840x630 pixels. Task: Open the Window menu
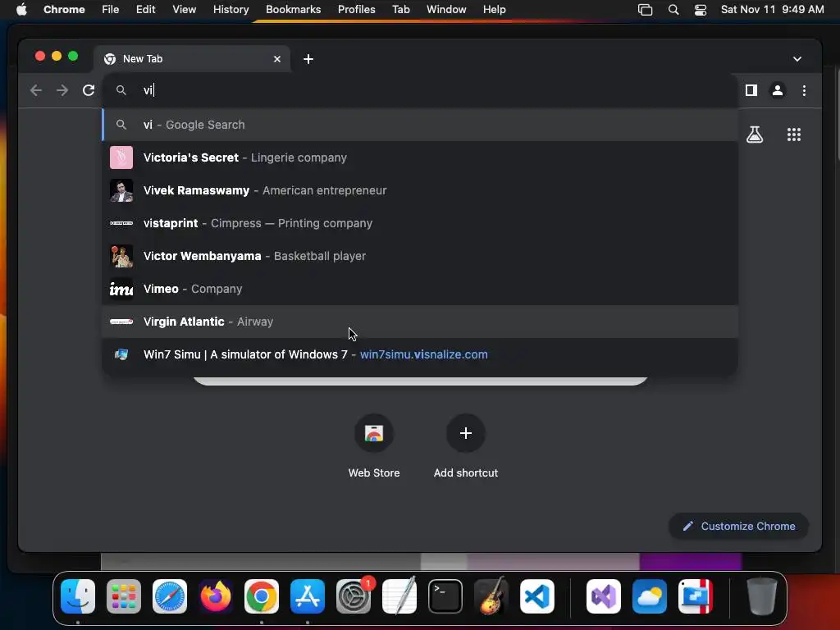click(x=446, y=10)
